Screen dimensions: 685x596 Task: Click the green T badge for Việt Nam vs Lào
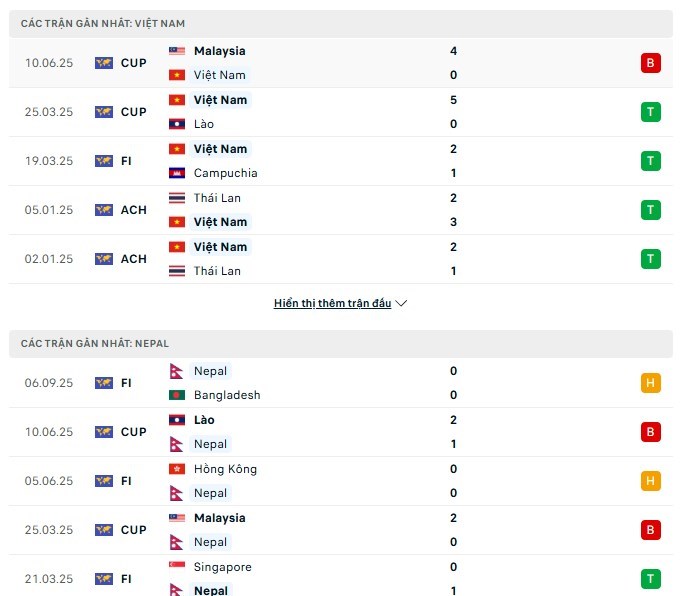[650, 112]
